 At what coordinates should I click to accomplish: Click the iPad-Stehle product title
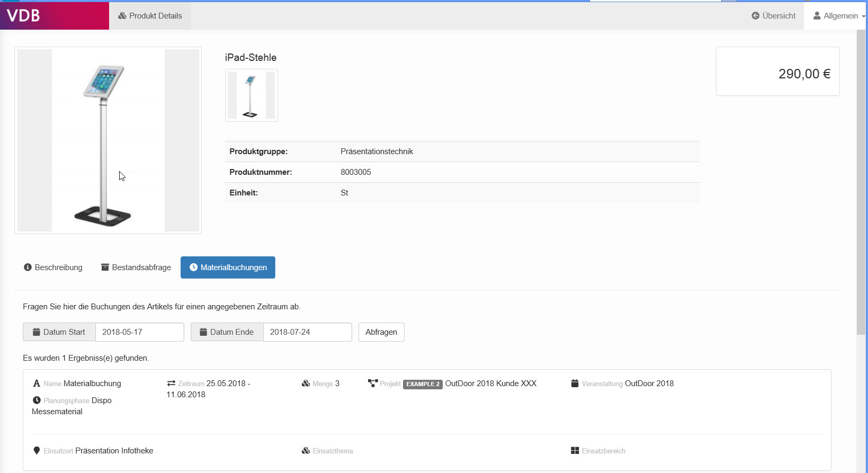250,57
